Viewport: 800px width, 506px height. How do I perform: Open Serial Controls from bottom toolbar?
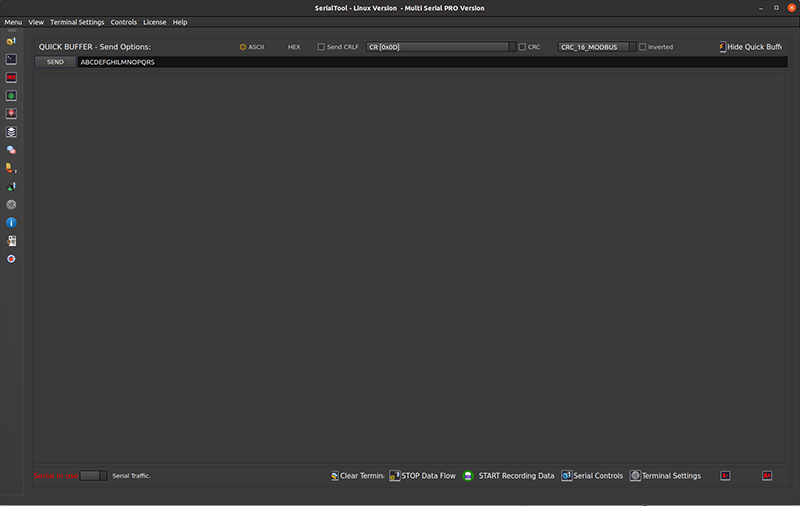592,475
